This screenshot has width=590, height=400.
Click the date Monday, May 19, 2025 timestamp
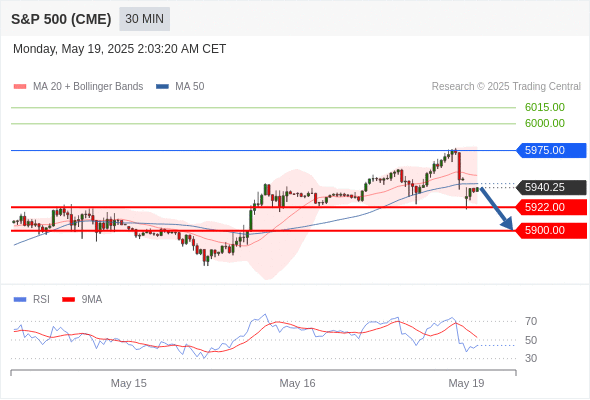tap(119, 49)
